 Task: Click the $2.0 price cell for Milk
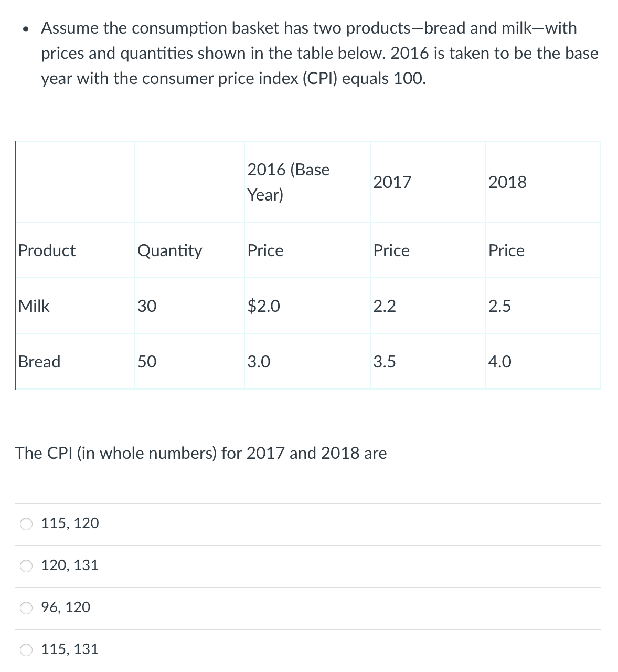click(x=263, y=306)
